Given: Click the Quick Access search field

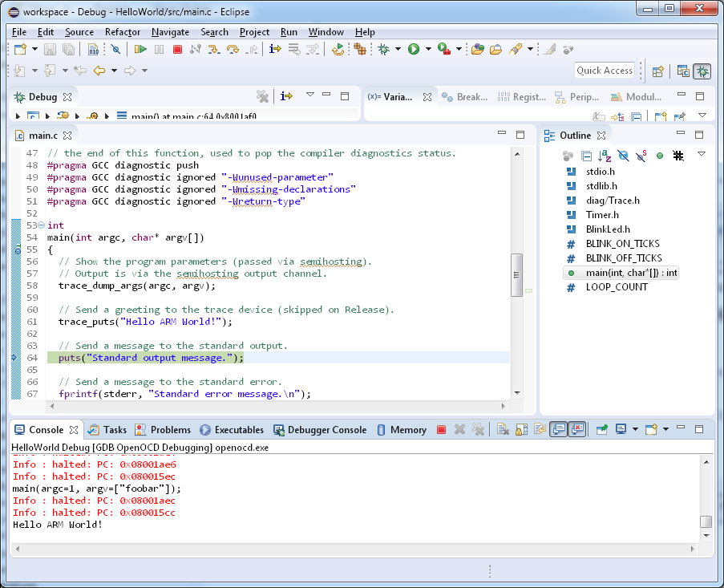Looking at the screenshot, I should 605,71.
